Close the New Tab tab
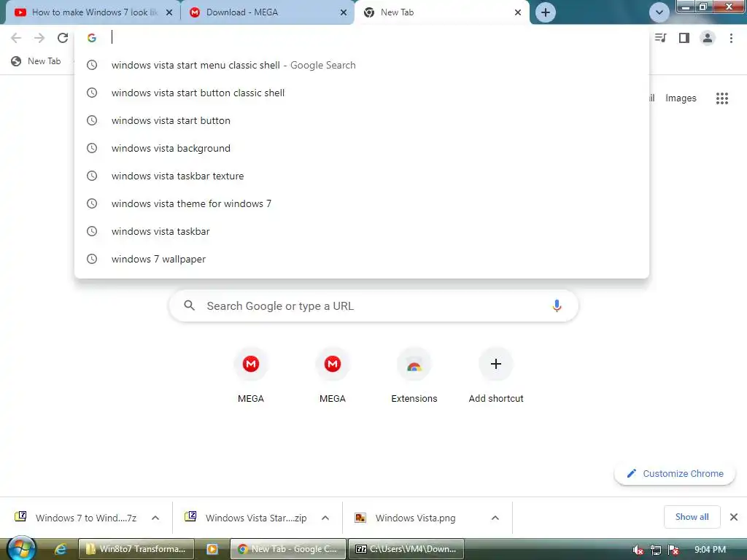 click(x=518, y=12)
